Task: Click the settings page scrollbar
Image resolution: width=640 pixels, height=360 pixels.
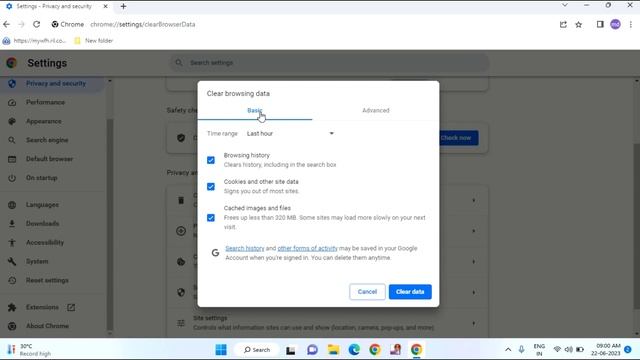Action: [636, 227]
